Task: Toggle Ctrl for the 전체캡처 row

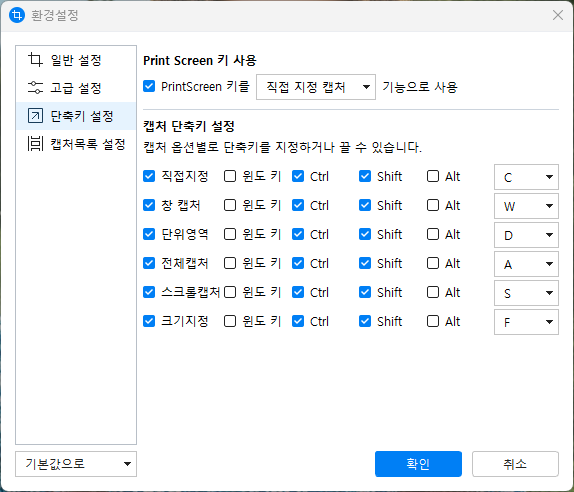Action: point(298,263)
